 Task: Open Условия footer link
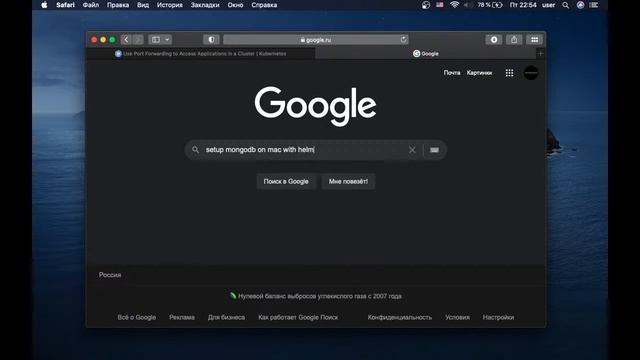(457, 317)
